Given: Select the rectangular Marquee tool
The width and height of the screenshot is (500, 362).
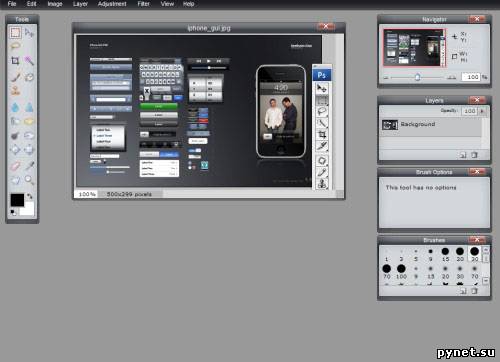Looking at the screenshot, I should [15, 33].
